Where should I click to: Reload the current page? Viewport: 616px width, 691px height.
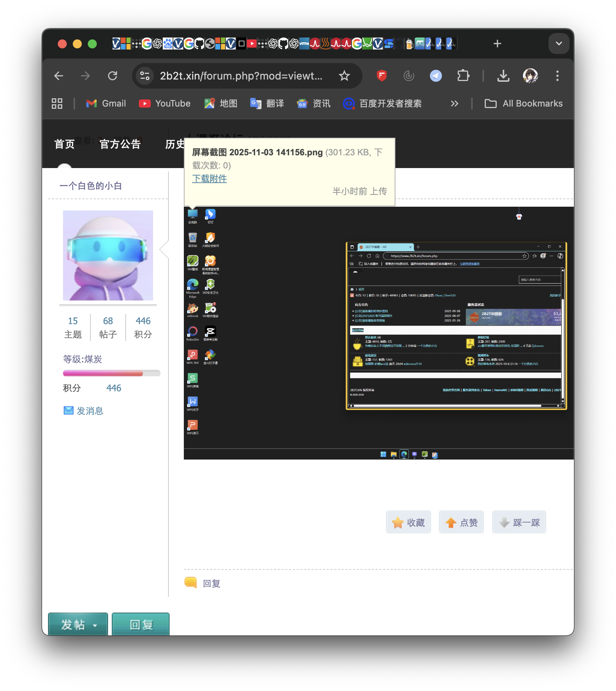point(113,76)
